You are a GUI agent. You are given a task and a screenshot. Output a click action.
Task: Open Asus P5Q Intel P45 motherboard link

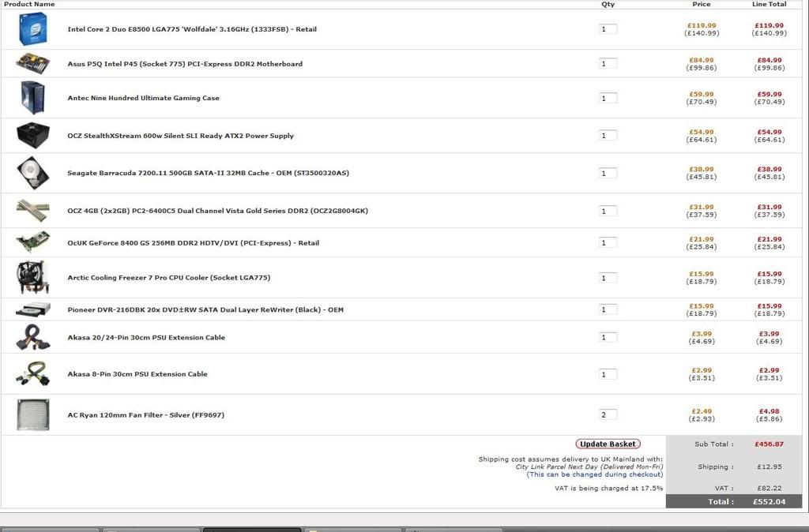click(x=185, y=64)
